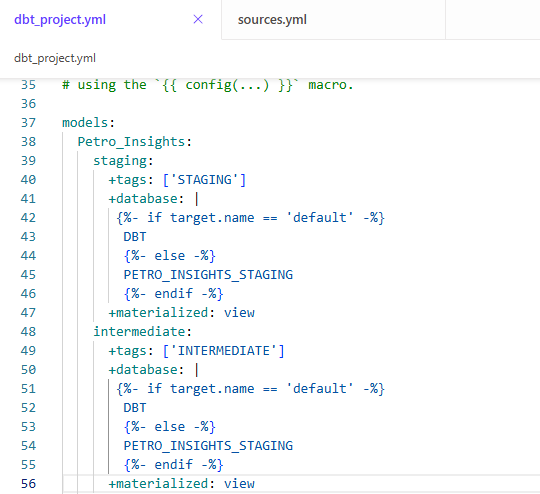The width and height of the screenshot is (540, 494).
Task: Click line number 48
Action: click(28, 331)
